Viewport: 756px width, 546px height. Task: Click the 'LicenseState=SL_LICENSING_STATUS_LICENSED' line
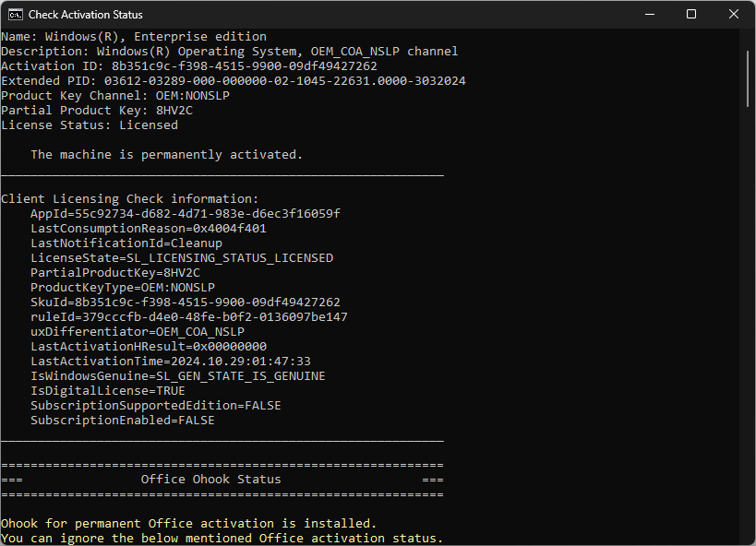coord(182,258)
